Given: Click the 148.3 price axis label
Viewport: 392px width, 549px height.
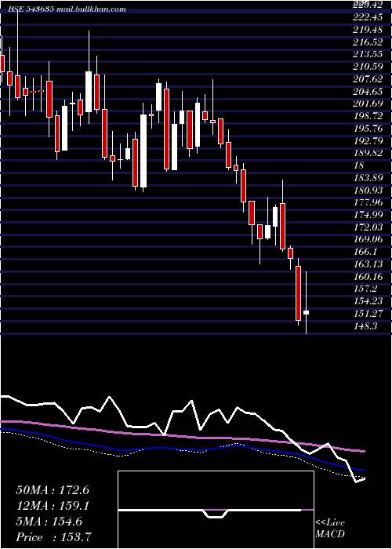Looking at the screenshot, I should coord(365,325).
